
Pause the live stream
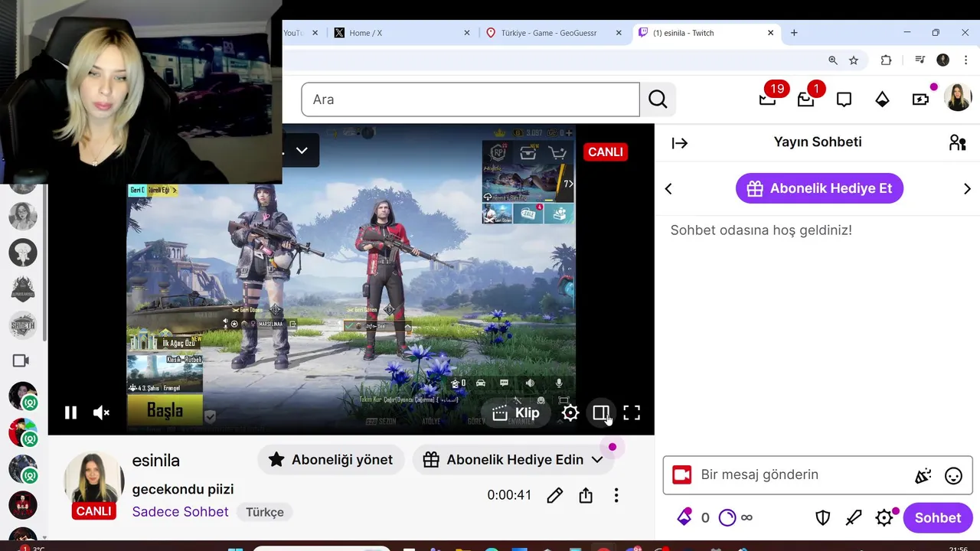tap(70, 413)
